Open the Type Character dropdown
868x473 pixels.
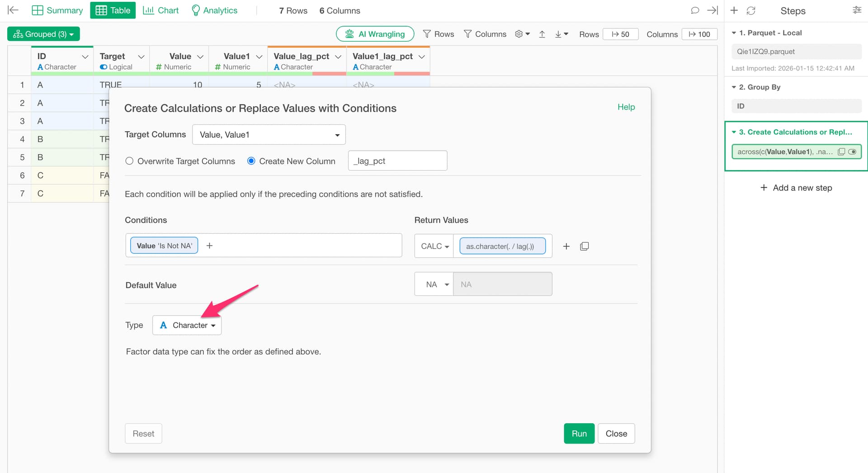(187, 325)
